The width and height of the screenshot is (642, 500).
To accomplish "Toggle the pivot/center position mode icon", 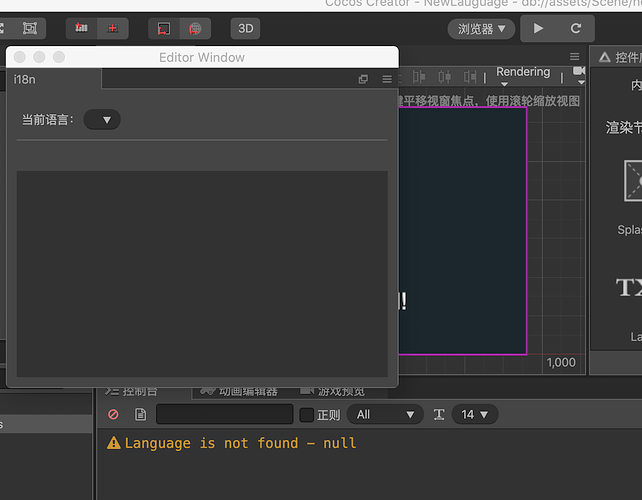I will 81,28.
